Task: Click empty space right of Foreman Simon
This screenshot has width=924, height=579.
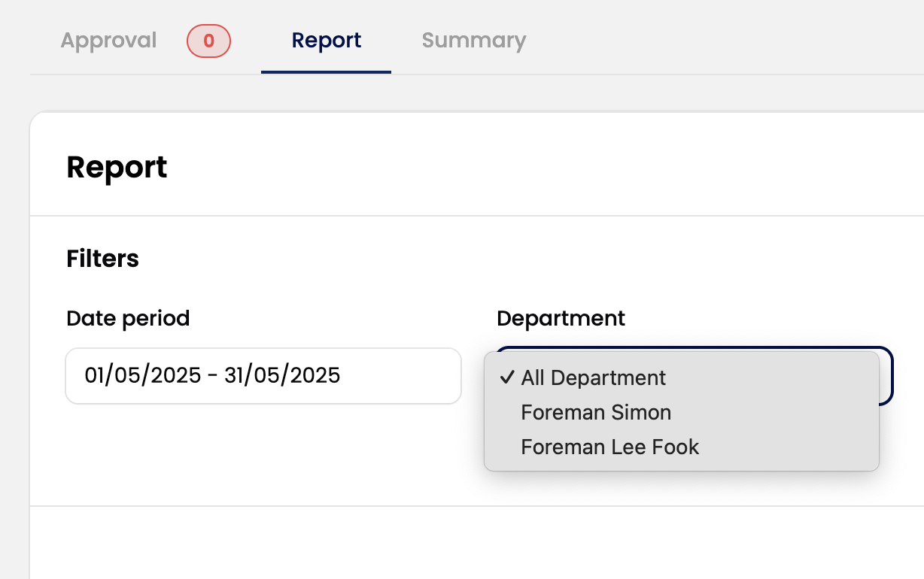Action: pos(775,412)
